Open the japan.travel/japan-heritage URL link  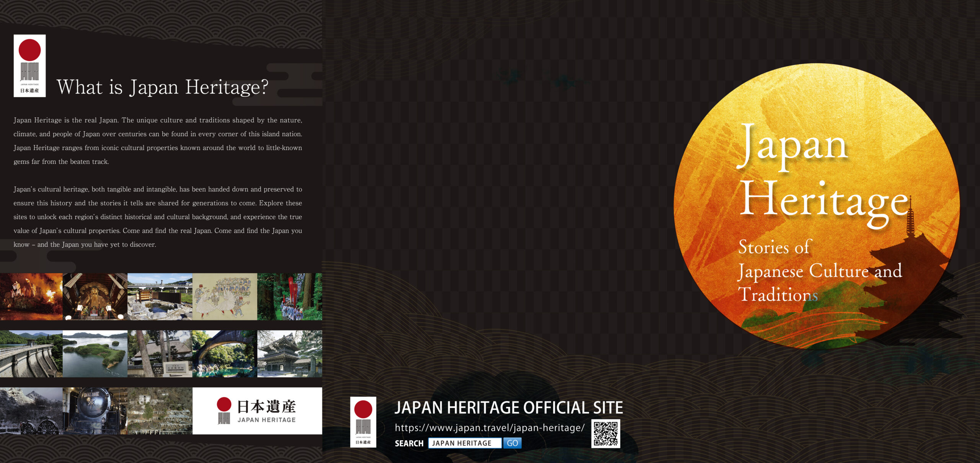[489, 428]
